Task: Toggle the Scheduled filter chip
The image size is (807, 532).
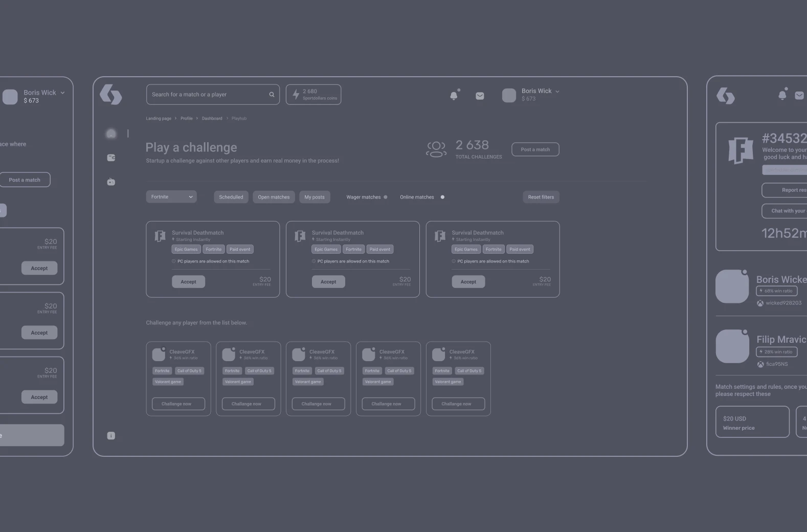Action: [231, 197]
